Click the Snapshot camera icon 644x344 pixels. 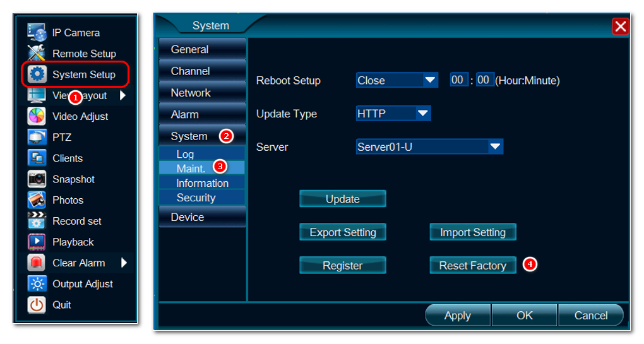(x=37, y=179)
